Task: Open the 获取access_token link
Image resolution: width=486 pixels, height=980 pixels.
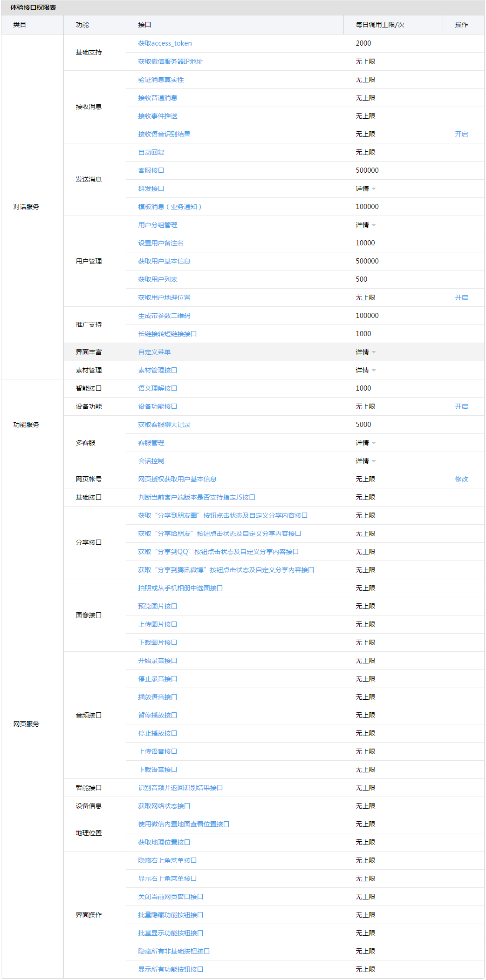Action: coord(164,43)
